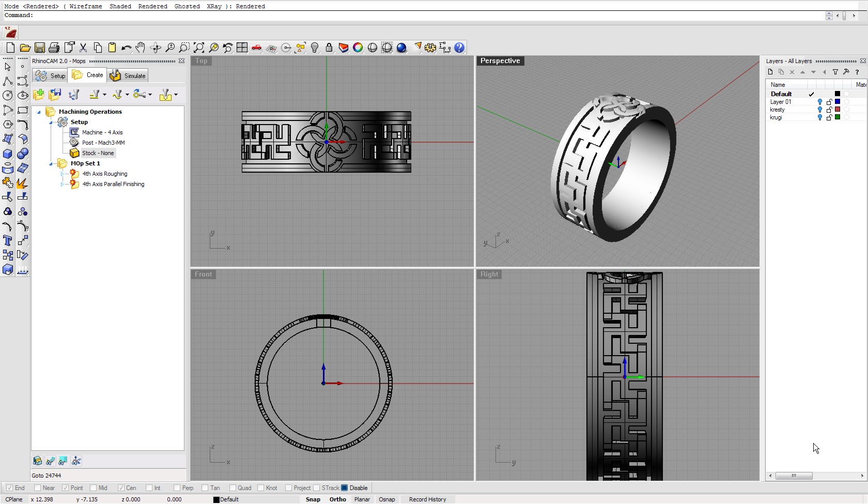Viewport: 868px width, 504px height.
Task: Click the Undo arrow icon
Action: (x=126, y=48)
